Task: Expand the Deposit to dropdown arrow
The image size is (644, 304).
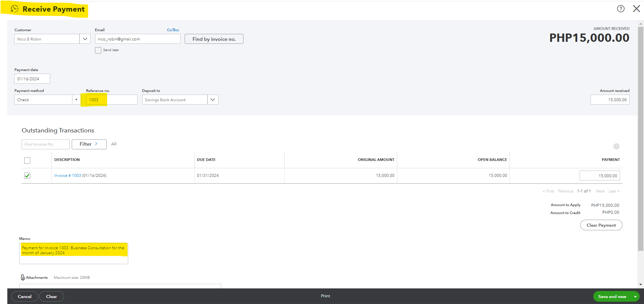Action: [213, 100]
